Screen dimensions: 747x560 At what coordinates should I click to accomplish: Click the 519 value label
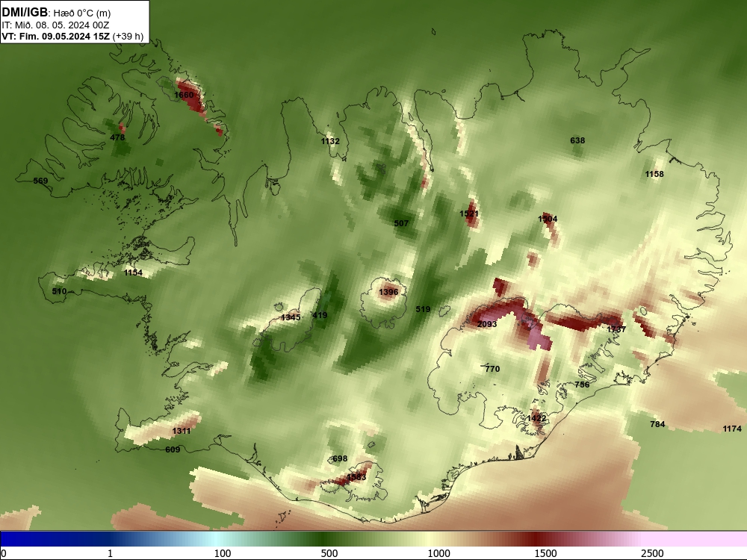[423, 309]
